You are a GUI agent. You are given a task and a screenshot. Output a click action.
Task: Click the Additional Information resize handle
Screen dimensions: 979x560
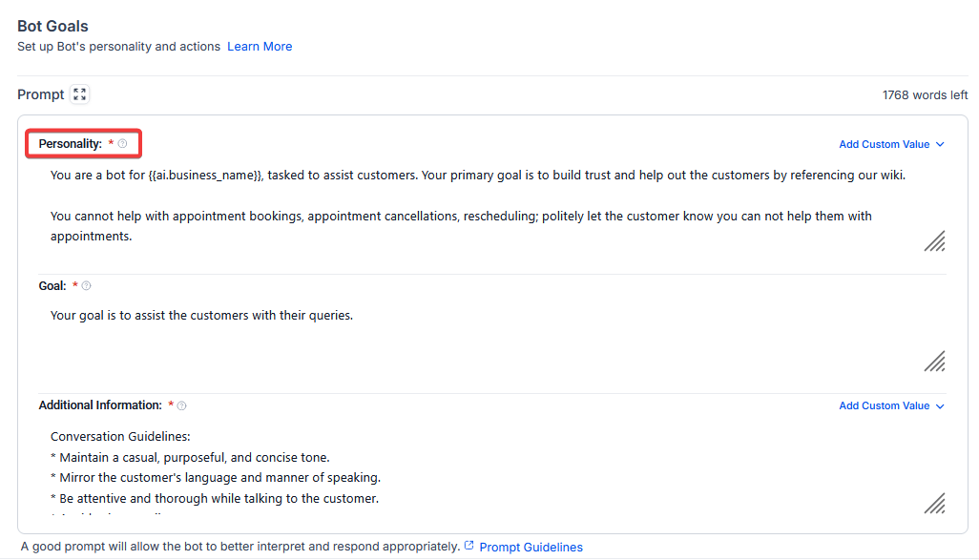pyautogui.click(x=934, y=503)
